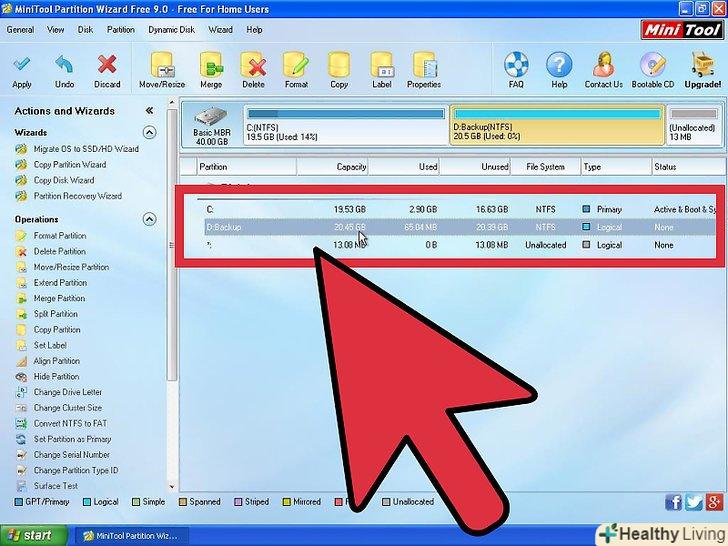Screen dimensions: 728x546
Task: Click the Bootable CD icon
Action: 653,65
